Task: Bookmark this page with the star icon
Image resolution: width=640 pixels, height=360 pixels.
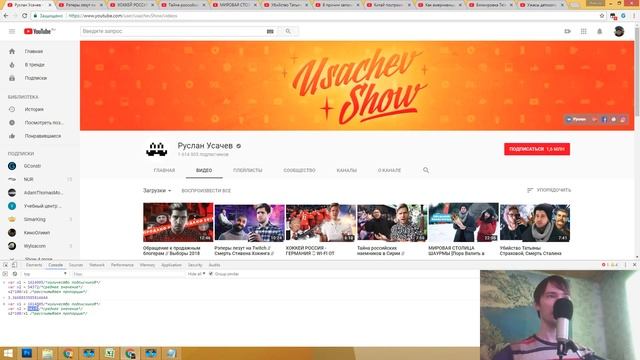Action: pos(602,16)
